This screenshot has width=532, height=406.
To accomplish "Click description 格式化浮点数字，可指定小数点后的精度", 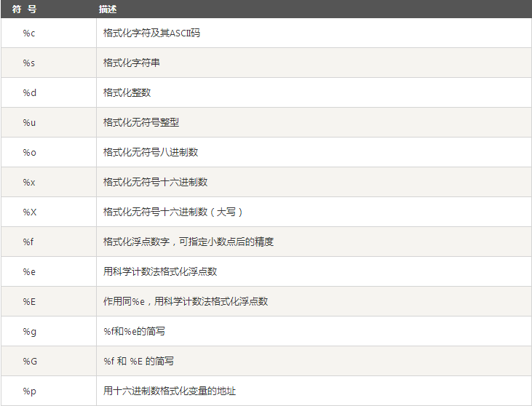I will [188, 242].
